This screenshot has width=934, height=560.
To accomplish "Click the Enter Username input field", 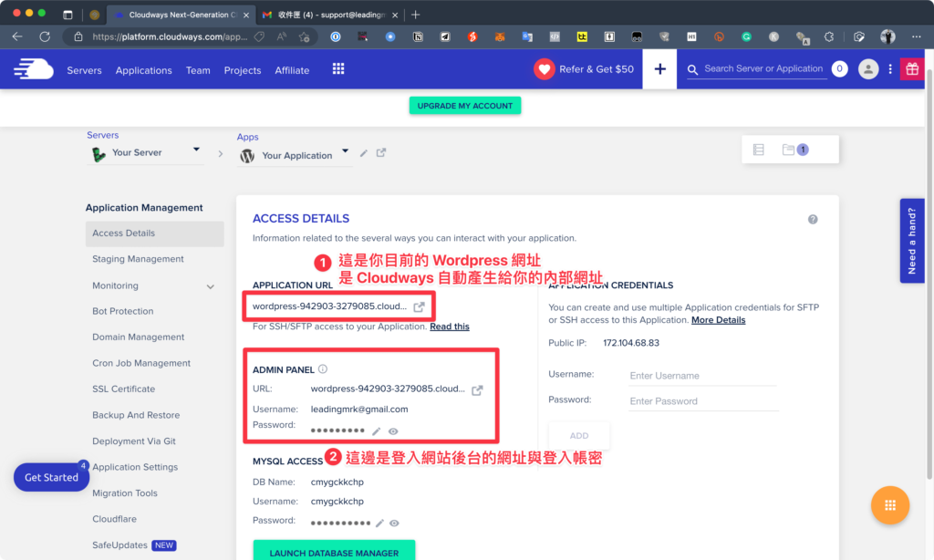I will (x=702, y=376).
